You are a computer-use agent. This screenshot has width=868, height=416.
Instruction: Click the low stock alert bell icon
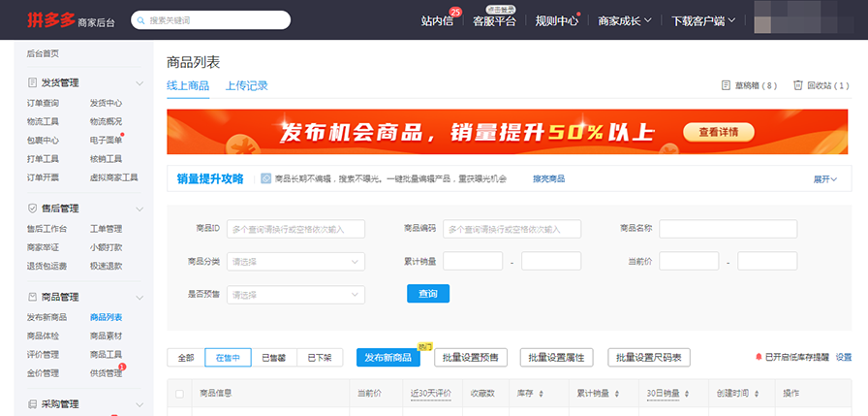759,357
